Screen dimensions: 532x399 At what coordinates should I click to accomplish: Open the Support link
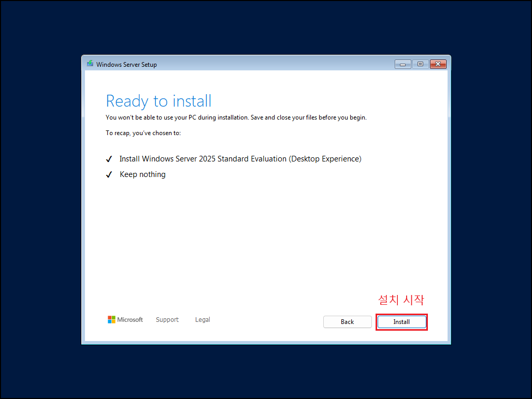[x=167, y=320]
